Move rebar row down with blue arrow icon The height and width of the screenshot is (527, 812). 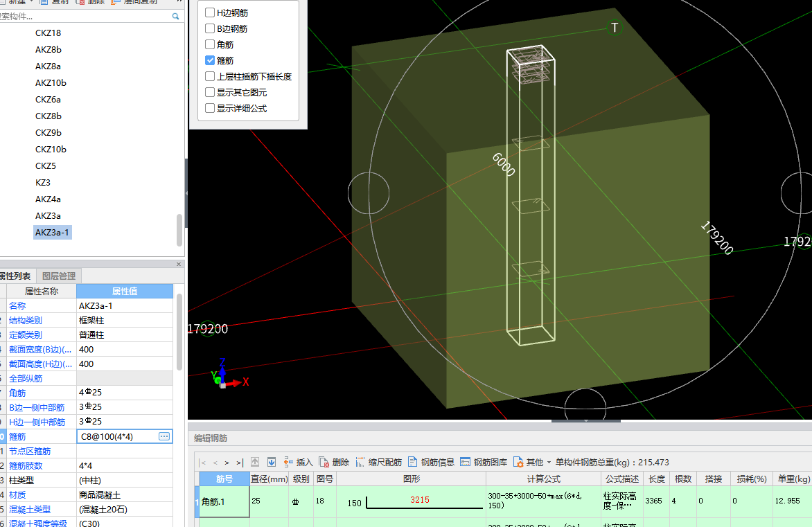[x=272, y=462]
